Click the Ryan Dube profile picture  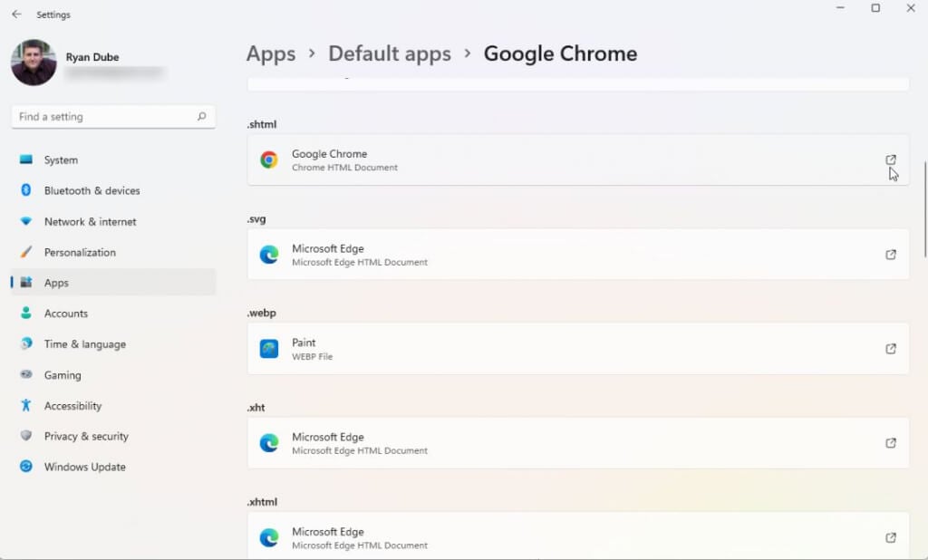34,63
